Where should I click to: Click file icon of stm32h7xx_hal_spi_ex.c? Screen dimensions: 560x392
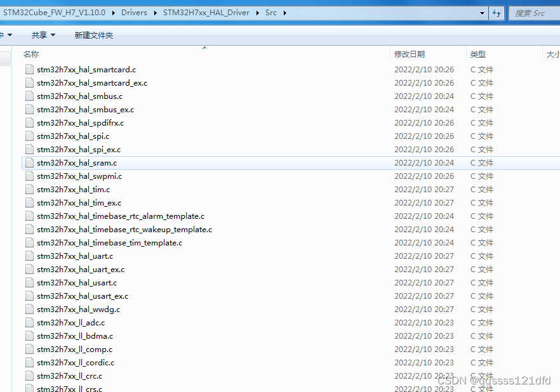30,149
